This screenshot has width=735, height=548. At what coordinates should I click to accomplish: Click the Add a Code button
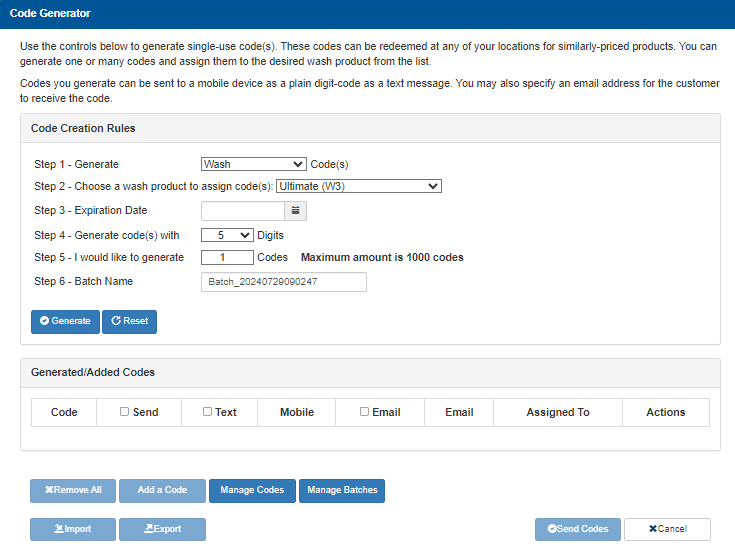pos(162,490)
